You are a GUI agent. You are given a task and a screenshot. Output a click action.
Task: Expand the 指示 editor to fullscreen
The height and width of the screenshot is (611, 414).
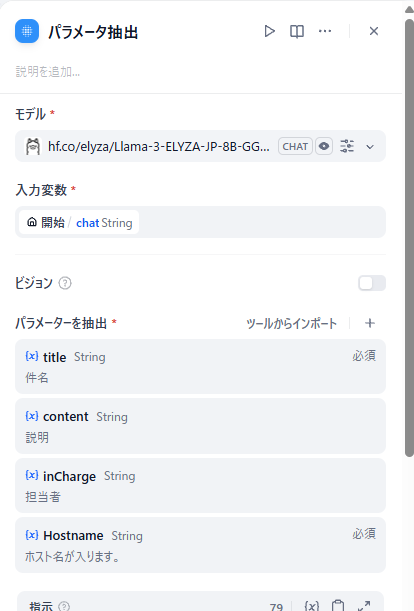pyautogui.click(x=364, y=606)
